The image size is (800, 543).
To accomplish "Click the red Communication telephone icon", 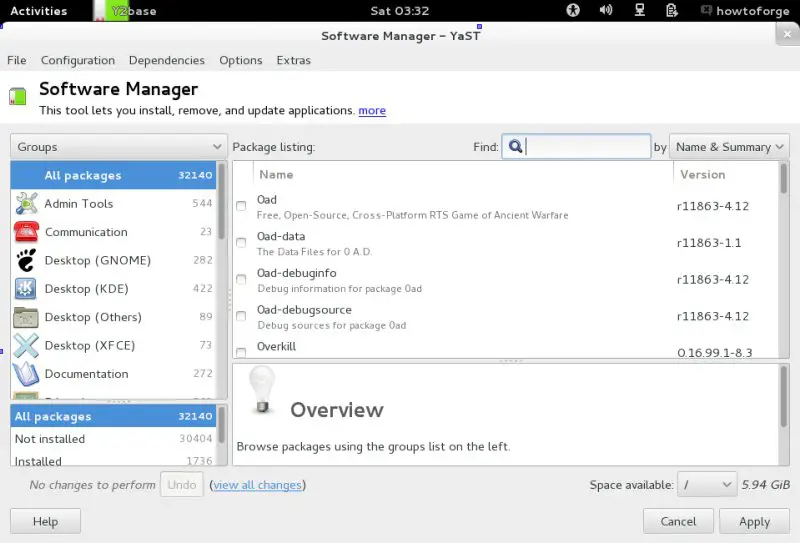I will [26, 232].
